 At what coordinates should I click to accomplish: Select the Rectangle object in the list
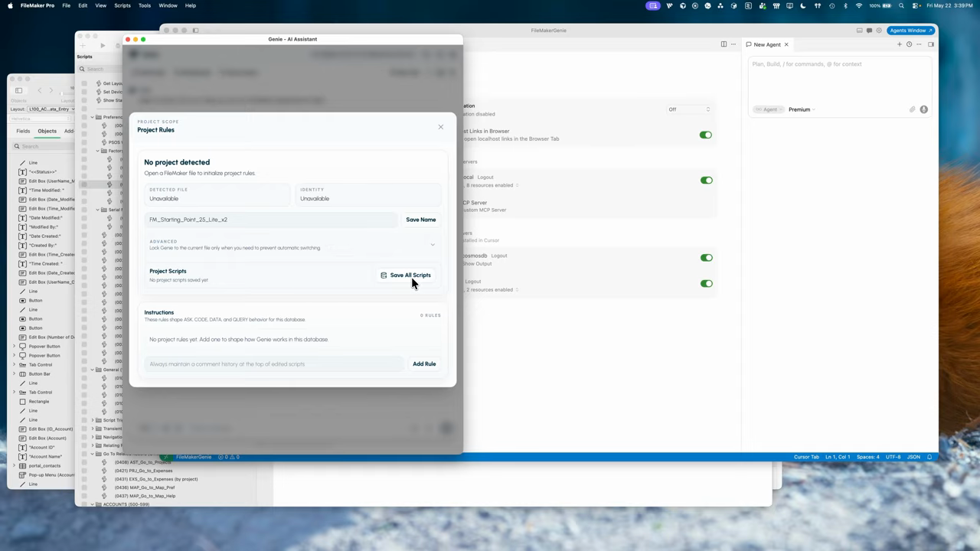click(39, 402)
